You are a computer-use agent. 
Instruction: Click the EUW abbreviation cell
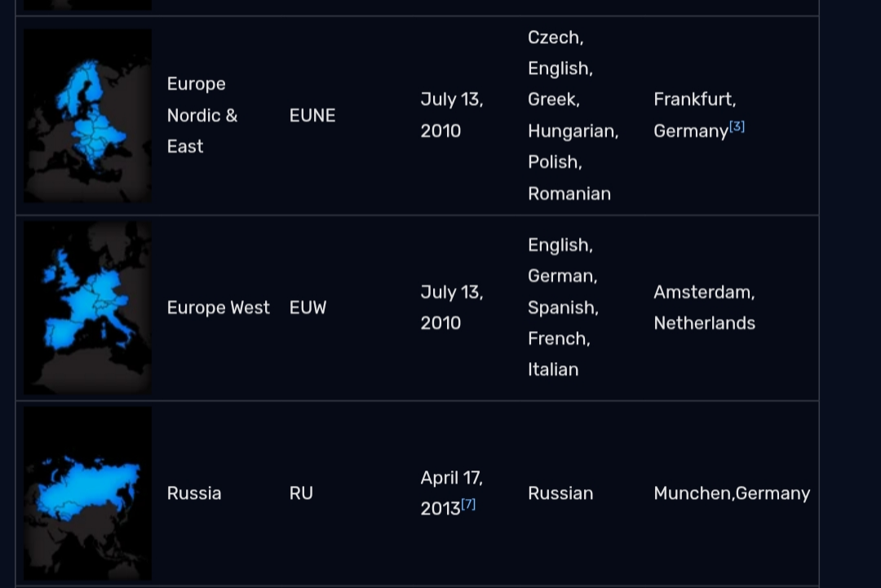click(x=308, y=307)
